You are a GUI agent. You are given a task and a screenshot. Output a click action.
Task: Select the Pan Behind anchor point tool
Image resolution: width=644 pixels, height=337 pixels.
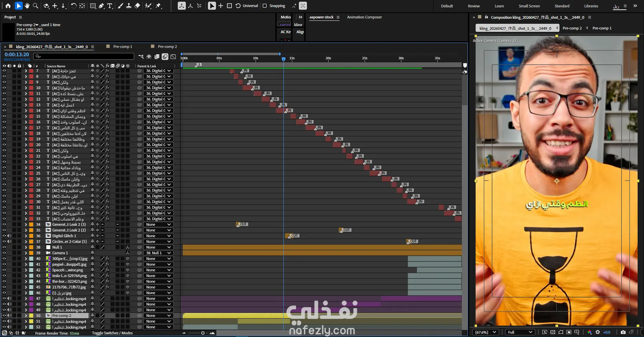82,6
